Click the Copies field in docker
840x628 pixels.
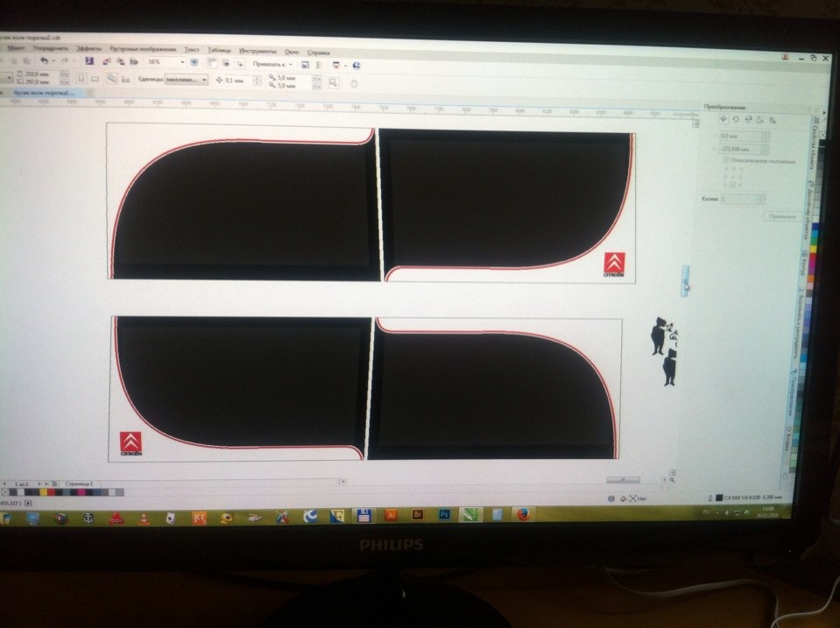click(743, 200)
